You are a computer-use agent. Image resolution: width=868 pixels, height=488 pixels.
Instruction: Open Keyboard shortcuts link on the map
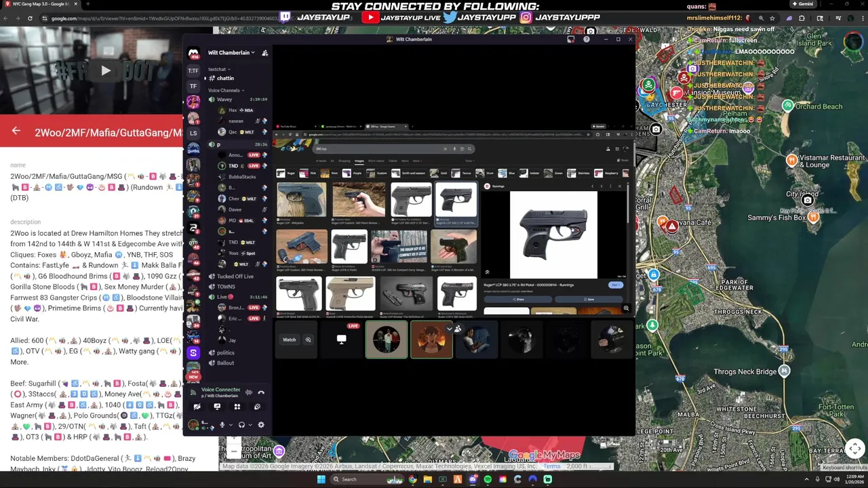pyautogui.click(x=845, y=468)
